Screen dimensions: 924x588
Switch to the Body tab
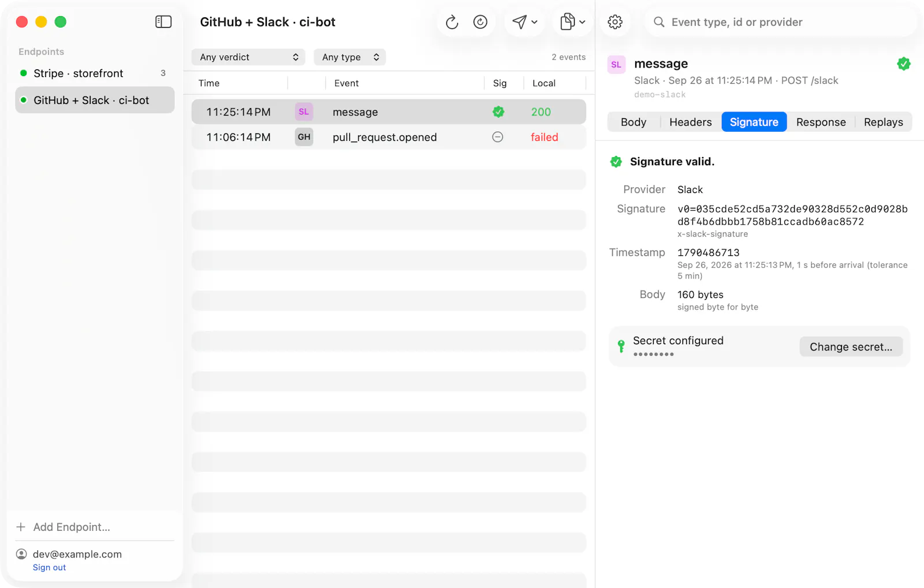(x=634, y=122)
